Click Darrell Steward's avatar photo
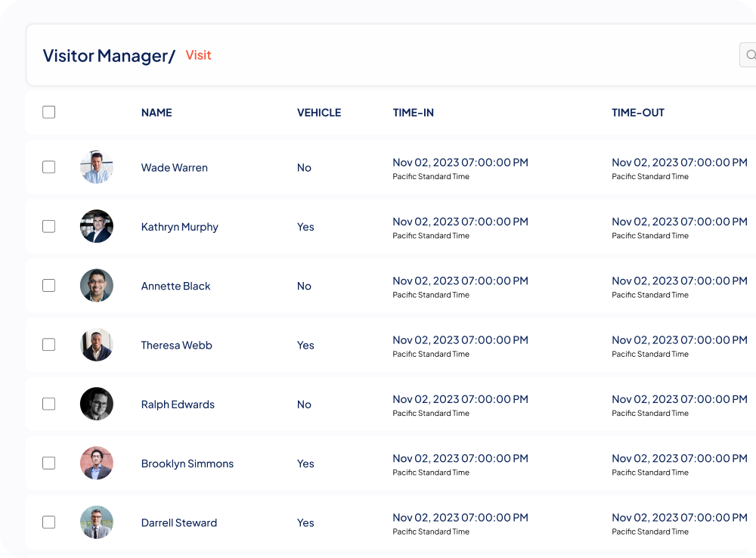The width and height of the screenshot is (756, 558). click(97, 522)
